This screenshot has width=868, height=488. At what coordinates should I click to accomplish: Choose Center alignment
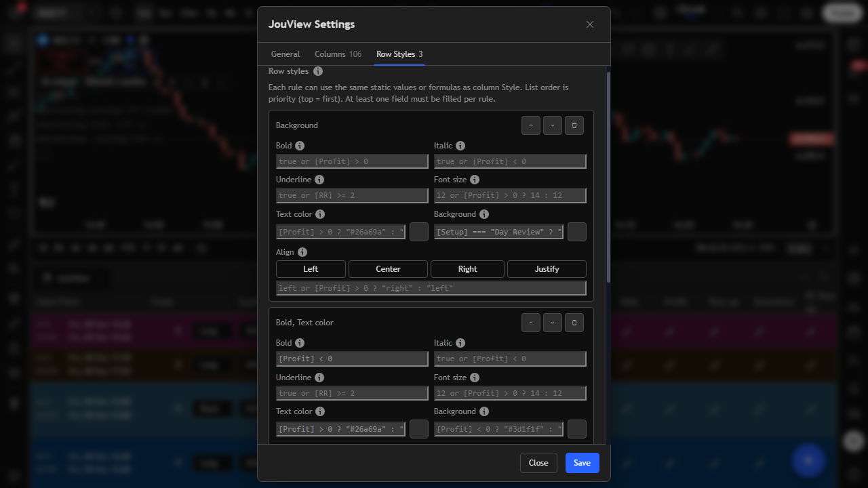(x=388, y=269)
